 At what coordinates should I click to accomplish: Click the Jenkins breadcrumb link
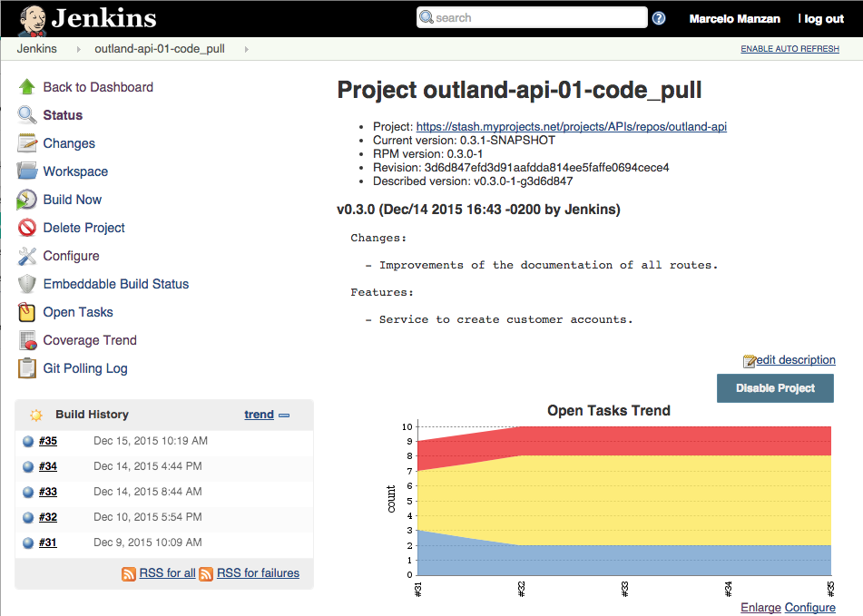tap(37, 48)
